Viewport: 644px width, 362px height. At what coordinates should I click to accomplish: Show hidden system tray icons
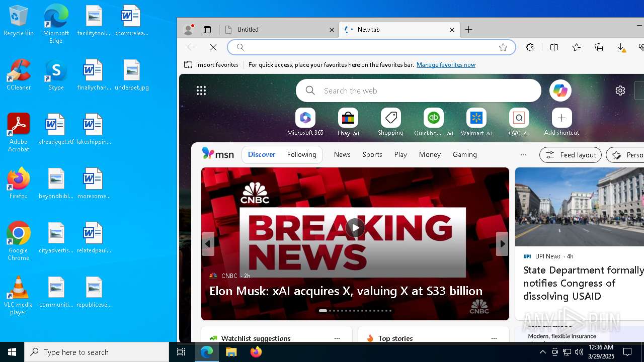(x=543, y=352)
